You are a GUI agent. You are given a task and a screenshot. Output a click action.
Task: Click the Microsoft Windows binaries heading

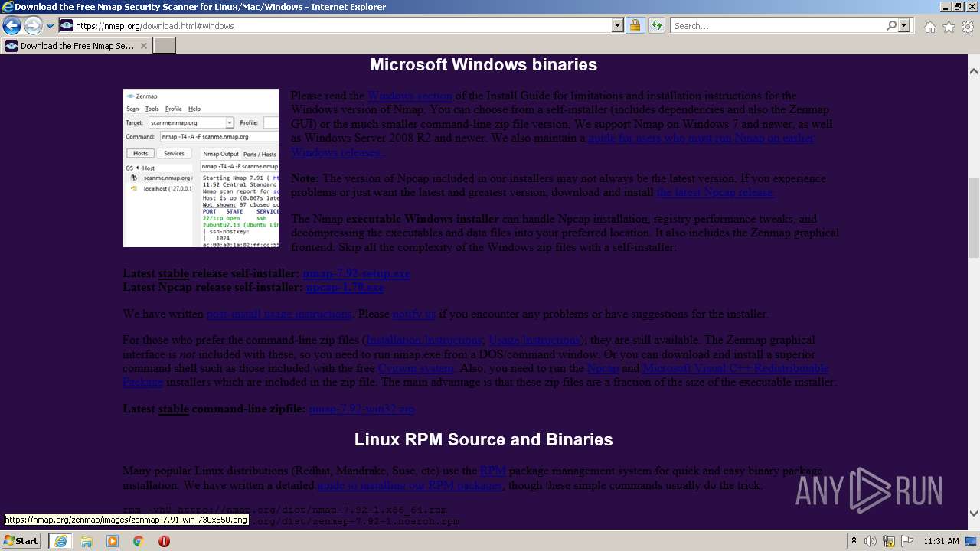click(x=483, y=65)
